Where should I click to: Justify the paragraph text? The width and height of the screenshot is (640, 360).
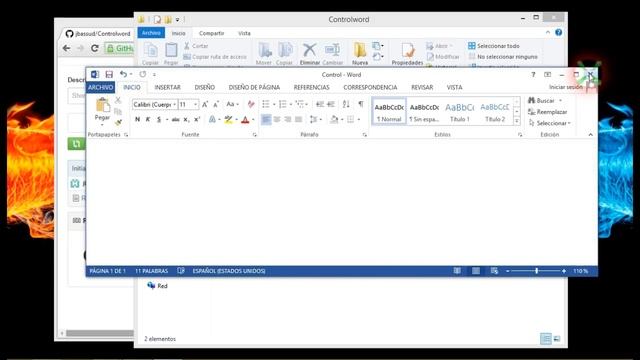pos(299,119)
